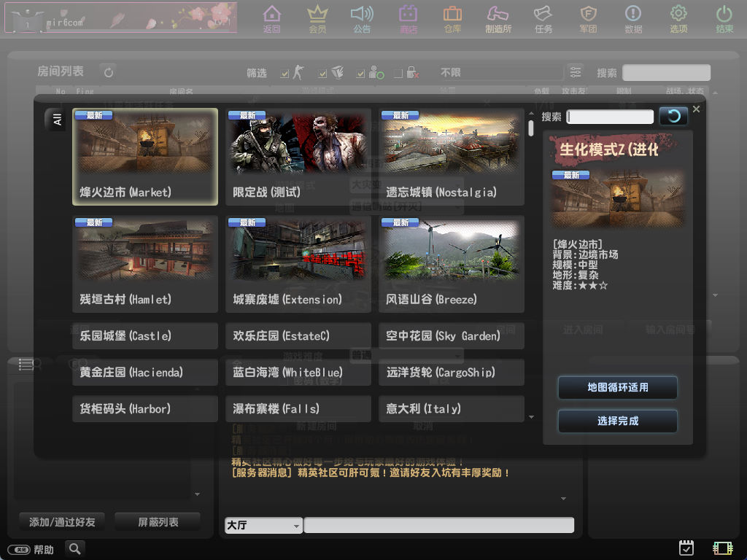The width and height of the screenshot is (747, 560).
Task: Open the film strip icon
Action: (722, 548)
